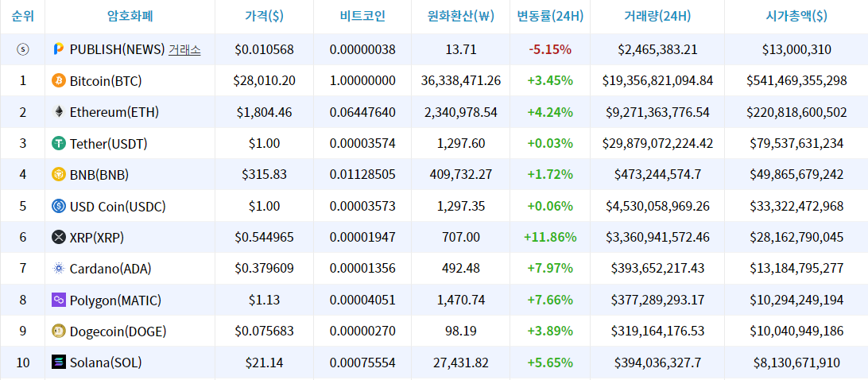Click Ethereum bitcoin ratio 0.06447640
The image size is (868, 380).
[362, 112]
